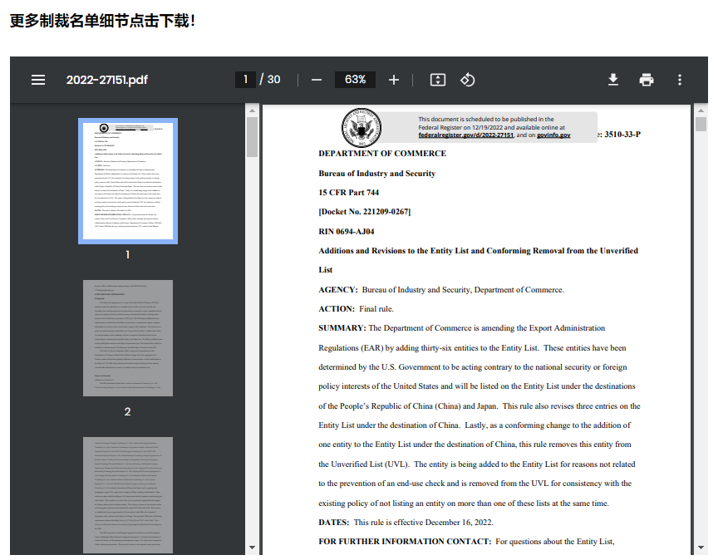
Task: Click the document scroll down arrow
Action: pos(701,548)
